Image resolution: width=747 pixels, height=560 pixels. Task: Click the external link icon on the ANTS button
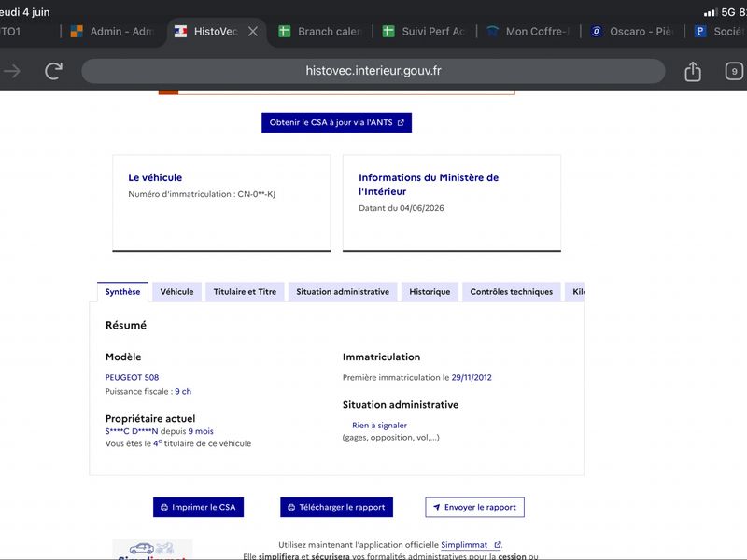coord(401,123)
